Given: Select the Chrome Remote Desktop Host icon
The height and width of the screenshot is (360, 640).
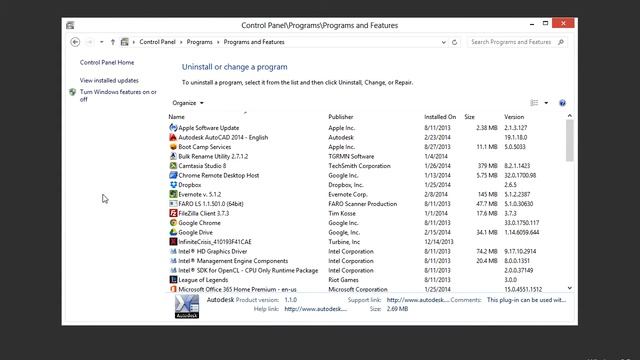Looking at the screenshot, I should (173, 175).
